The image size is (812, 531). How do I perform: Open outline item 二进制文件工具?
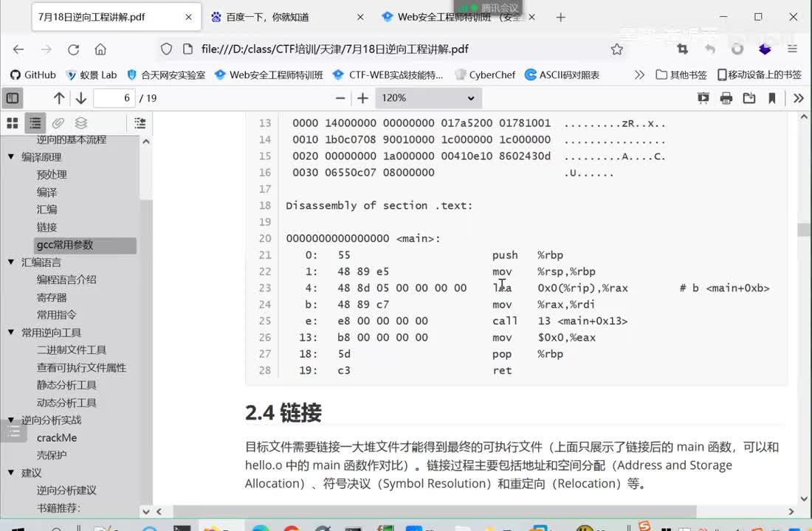point(72,350)
